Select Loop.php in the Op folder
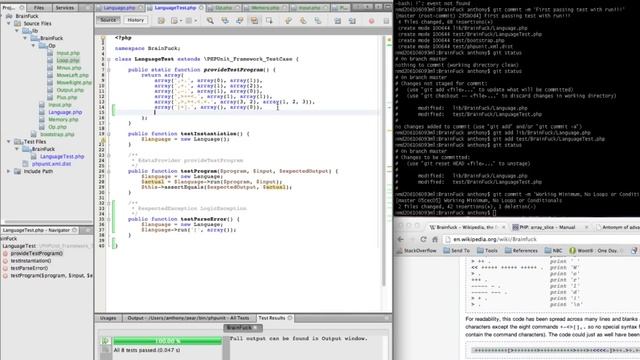 coord(68,60)
